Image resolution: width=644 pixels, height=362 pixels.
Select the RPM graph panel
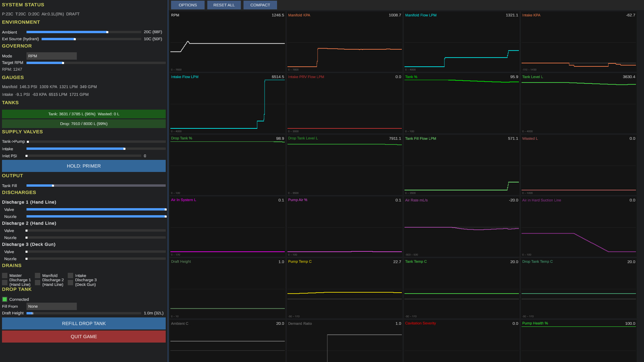coord(227,42)
